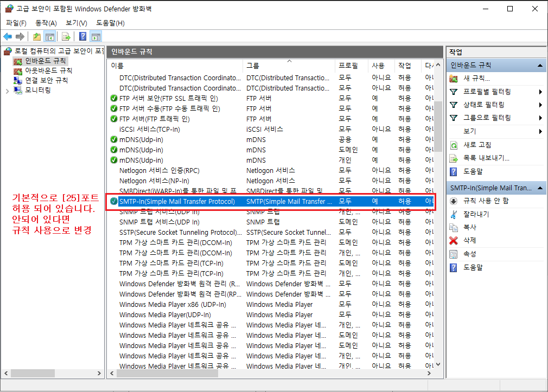Screen dimensions: 548x392
Task: Click rule list scroll down arrow
Action: click(438, 364)
